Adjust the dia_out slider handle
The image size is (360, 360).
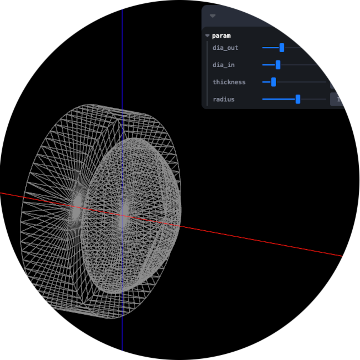point(282,48)
